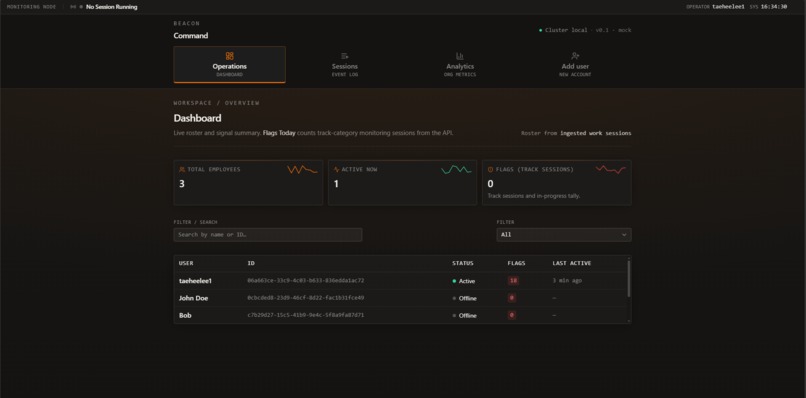
Task: Click the Operations grid icon
Action: pos(229,56)
